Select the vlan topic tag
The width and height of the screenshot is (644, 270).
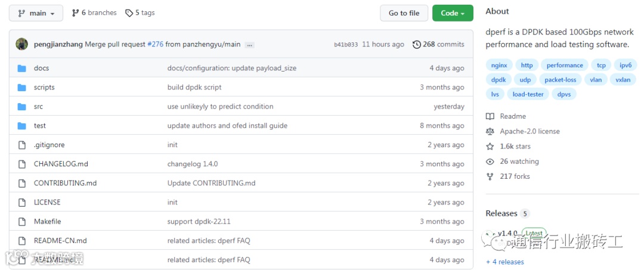click(596, 80)
